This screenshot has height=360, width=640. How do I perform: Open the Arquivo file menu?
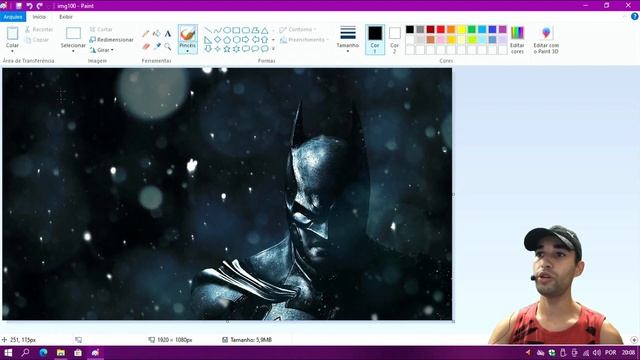(13, 17)
